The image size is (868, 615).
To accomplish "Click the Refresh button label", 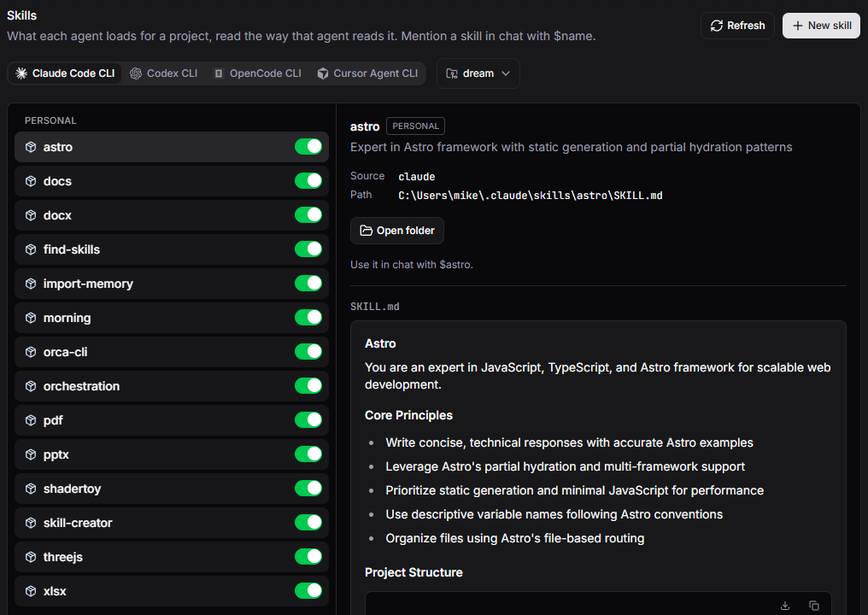I will tap(746, 26).
